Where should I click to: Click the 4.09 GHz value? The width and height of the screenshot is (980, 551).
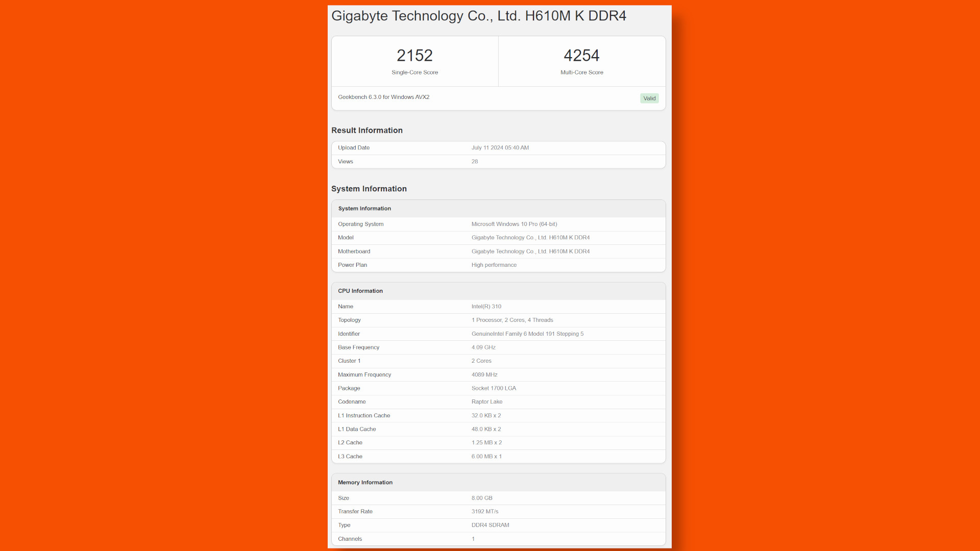tap(483, 347)
